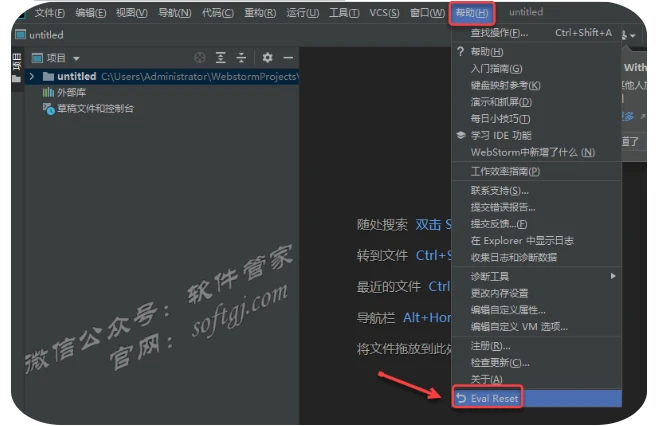Viewport: 656px width, 426px height.
Task: Select the Scratches and Consoles (草稿文件和控制台) icon
Action: [x=47, y=108]
